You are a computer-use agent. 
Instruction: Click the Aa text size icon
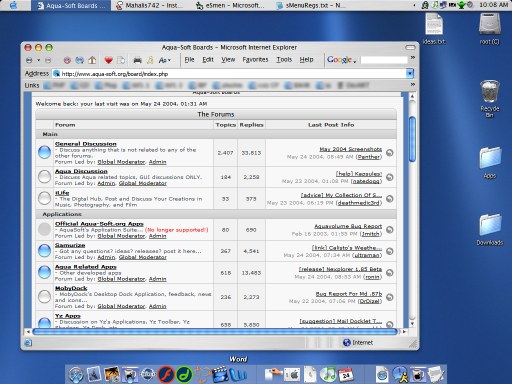[x=163, y=60]
